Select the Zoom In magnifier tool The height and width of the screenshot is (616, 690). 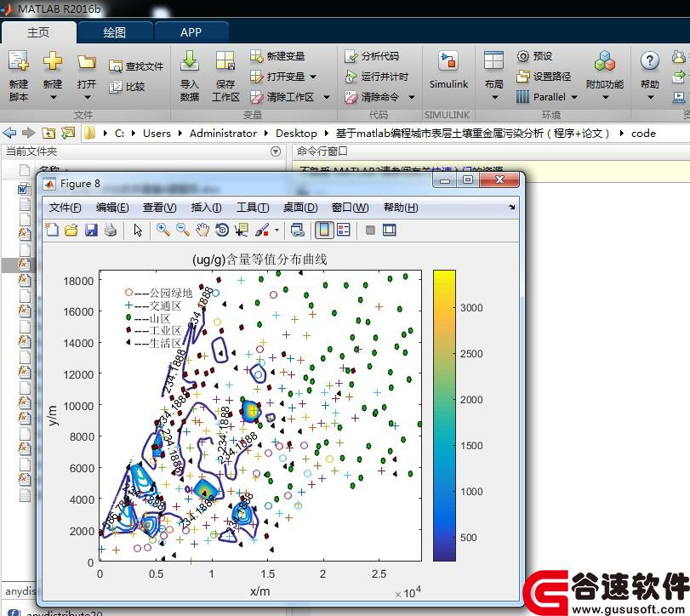163,230
